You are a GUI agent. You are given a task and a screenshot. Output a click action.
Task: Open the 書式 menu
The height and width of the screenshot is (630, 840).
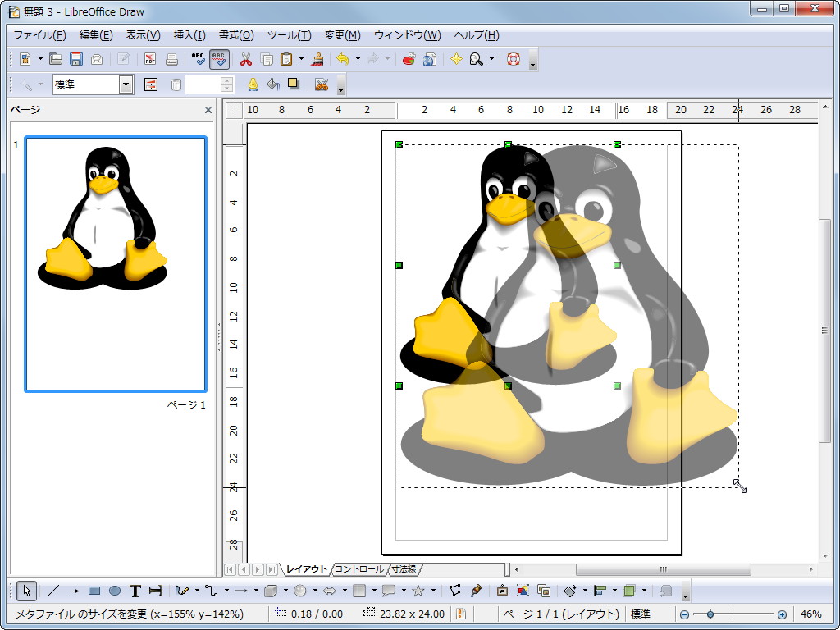point(236,34)
